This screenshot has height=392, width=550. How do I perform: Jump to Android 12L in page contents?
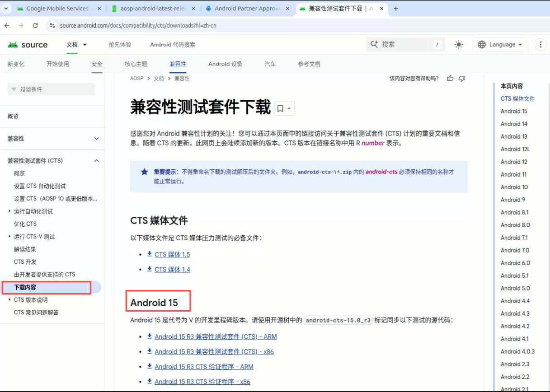[515, 149]
